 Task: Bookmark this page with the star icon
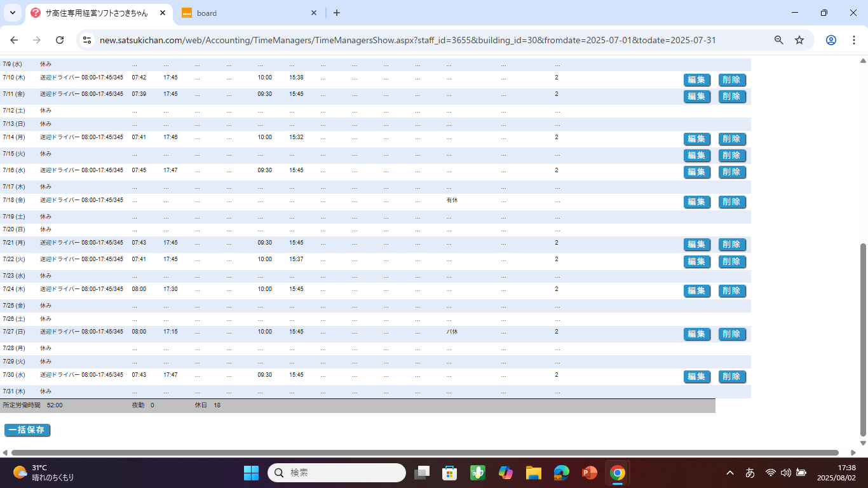point(799,40)
